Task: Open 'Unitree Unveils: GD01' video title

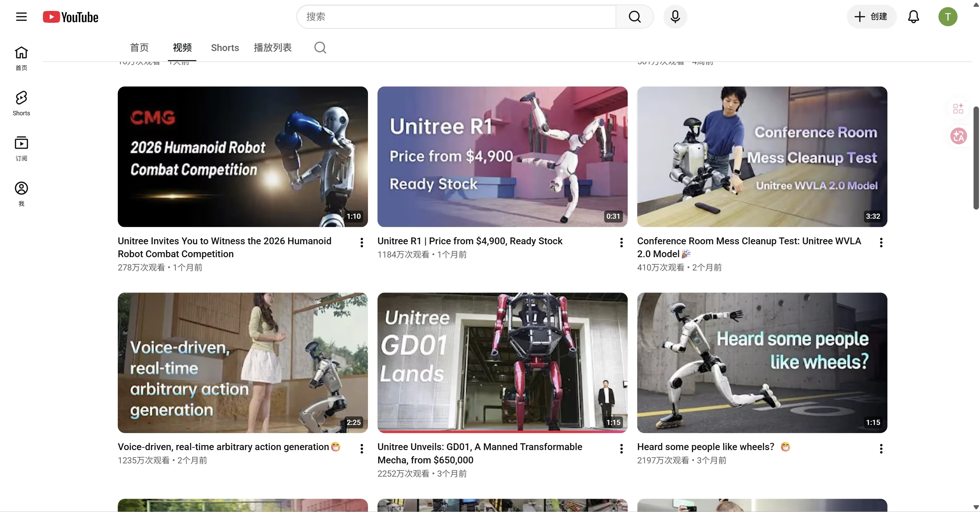Action: pos(480,453)
